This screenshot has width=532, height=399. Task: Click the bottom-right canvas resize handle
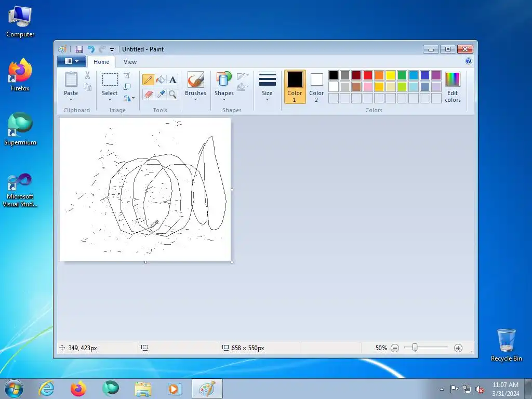click(x=232, y=262)
